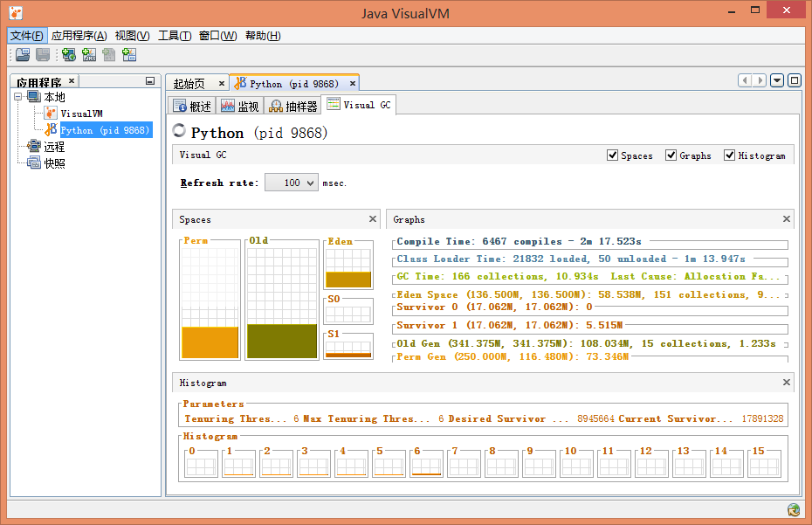Click the Add snapshot toolbar icon
The width and height of the screenshot is (812, 525).
pyautogui.click(x=129, y=54)
